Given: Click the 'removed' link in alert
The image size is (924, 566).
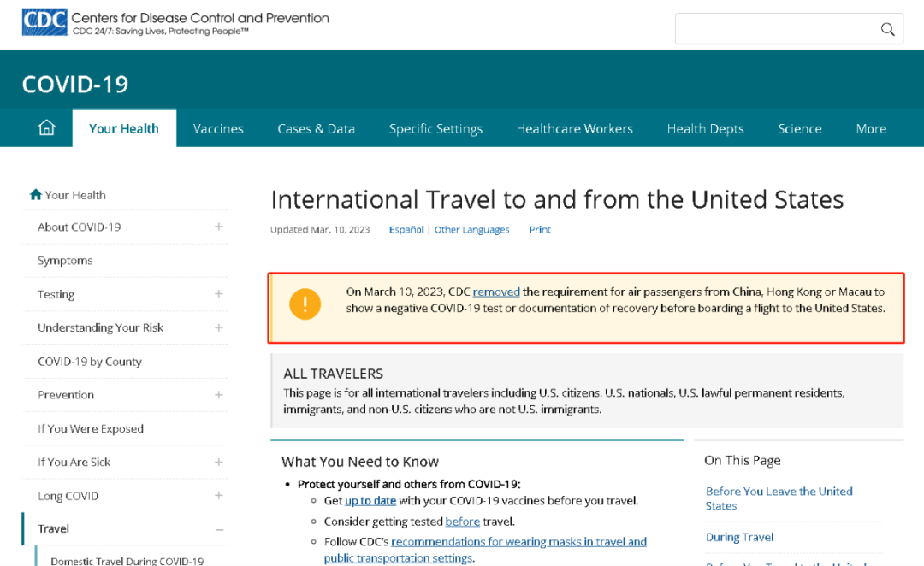Looking at the screenshot, I should (496, 292).
